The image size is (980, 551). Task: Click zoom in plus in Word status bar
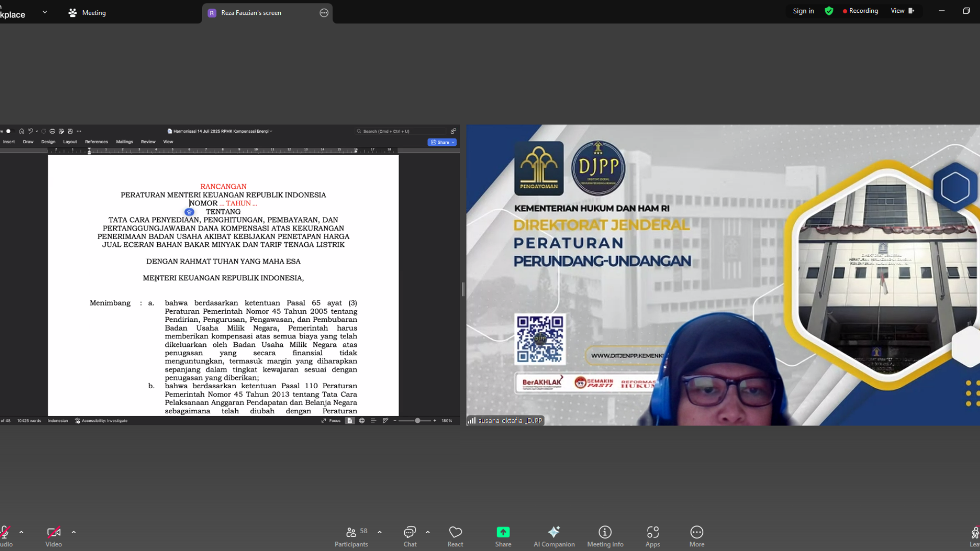(435, 421)
